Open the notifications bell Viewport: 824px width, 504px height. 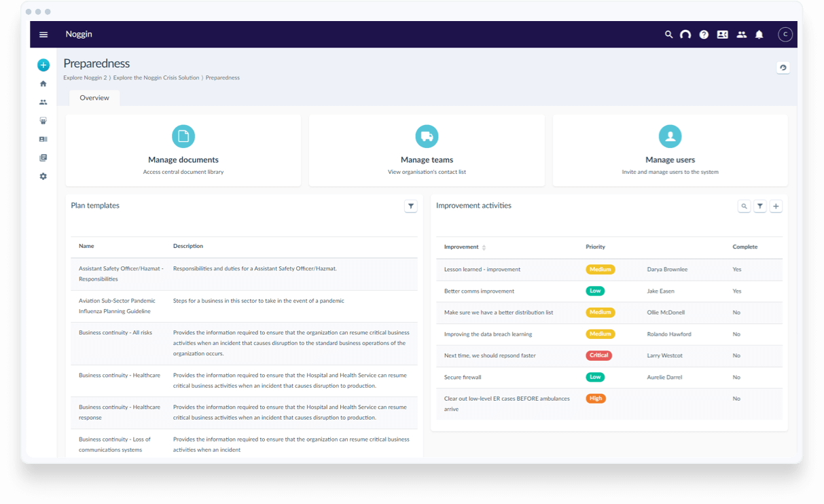pos(759,35)
